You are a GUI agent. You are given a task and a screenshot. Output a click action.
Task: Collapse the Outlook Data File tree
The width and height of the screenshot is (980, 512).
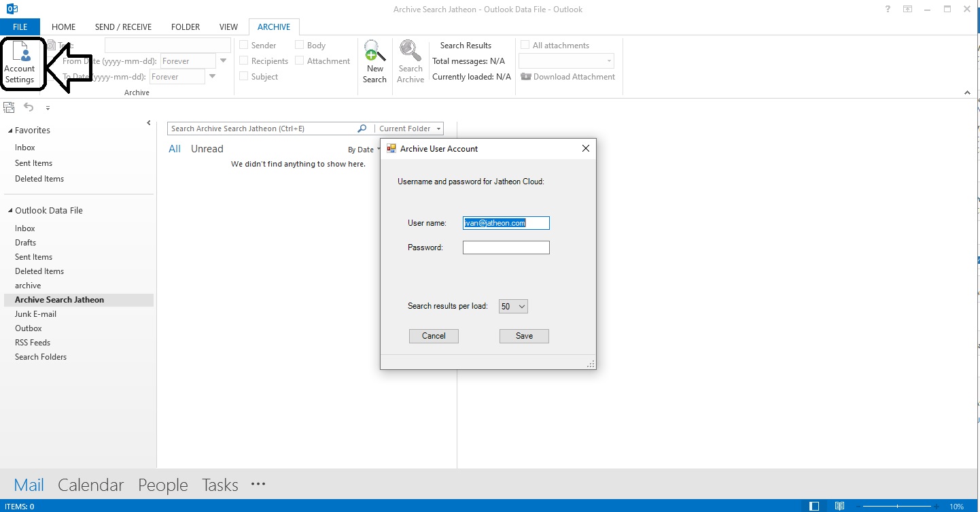[x=10, y=211]
